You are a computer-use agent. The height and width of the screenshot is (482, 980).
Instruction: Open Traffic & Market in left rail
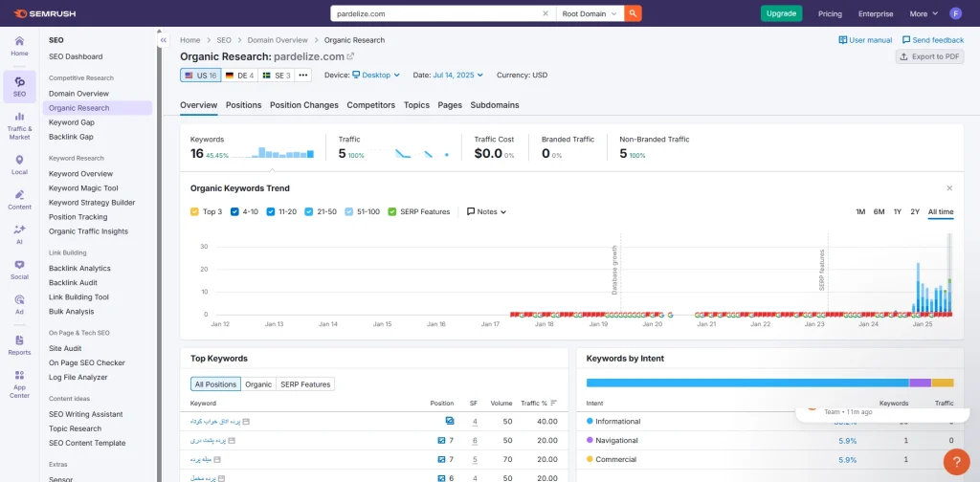pyautogui.click(x=19, y=125)
